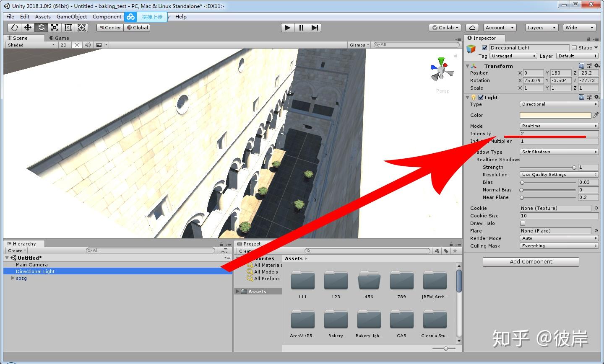604x364 pixels.
Task: Click the scene orientation gizmo
Action: tap(441, 70)
